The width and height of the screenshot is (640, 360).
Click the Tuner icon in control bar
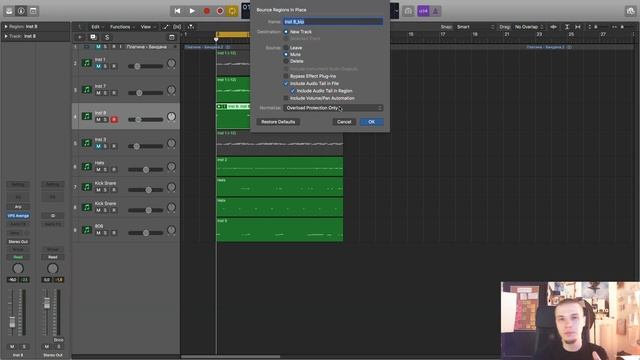tap(408, 11)
